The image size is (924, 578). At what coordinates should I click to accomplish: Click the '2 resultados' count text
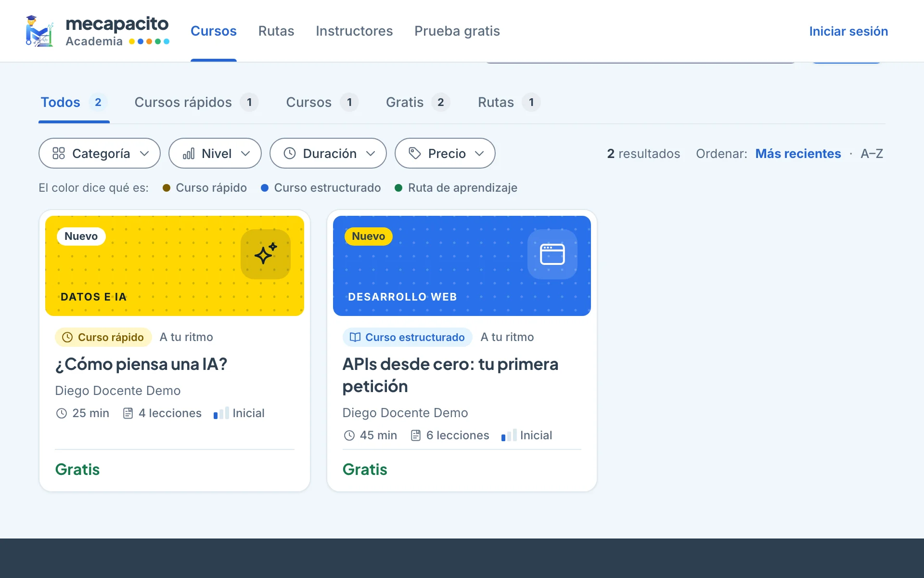(x=643, y=154)
